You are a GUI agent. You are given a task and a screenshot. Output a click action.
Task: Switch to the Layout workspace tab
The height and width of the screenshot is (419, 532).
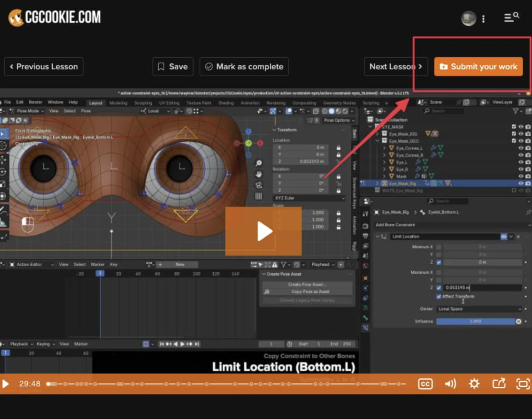(96, 103)
